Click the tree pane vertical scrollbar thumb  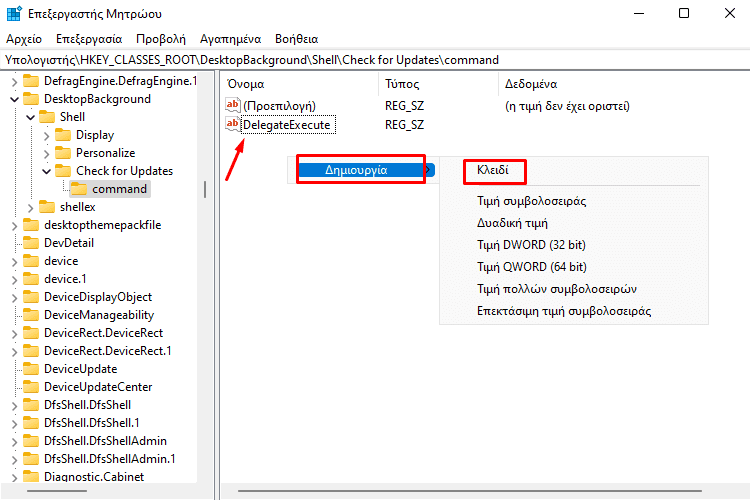[x=205, y=189]
